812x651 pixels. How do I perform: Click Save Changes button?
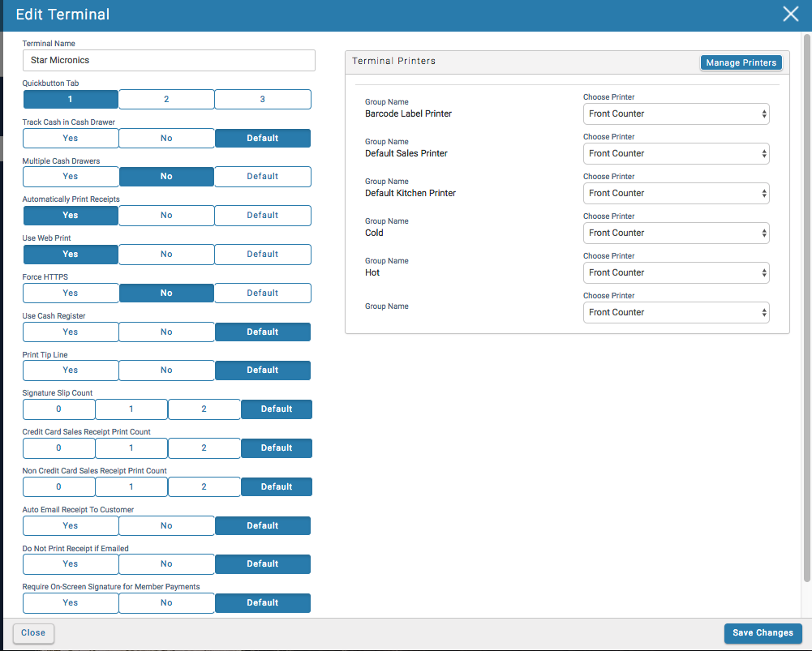click(763, 633)
